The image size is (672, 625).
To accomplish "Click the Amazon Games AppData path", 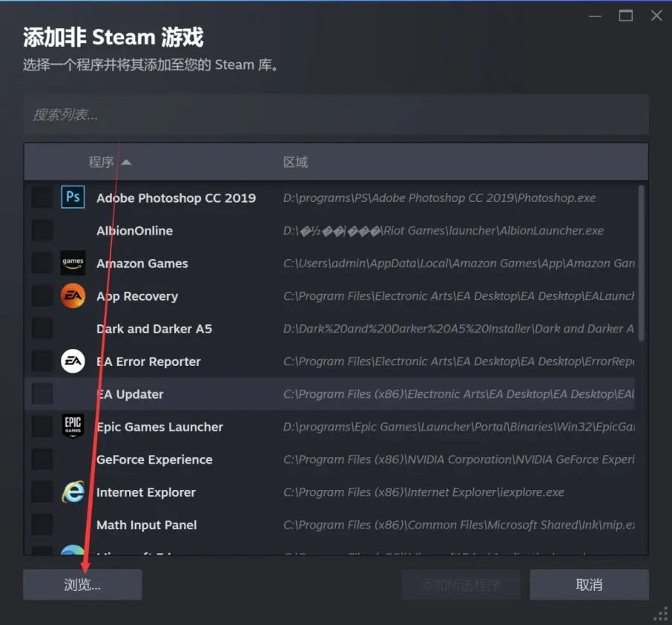I will point(459,264).
